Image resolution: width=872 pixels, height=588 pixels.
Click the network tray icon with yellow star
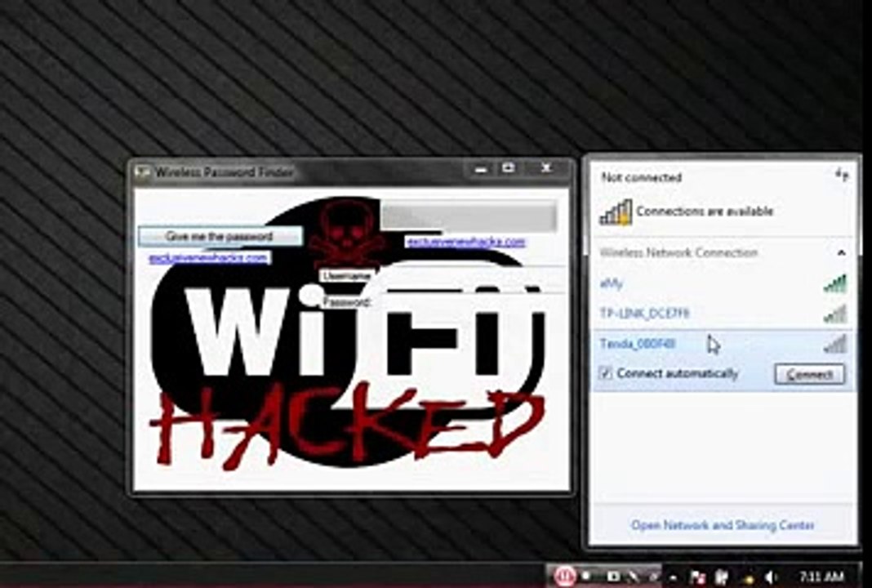point(749,578)
